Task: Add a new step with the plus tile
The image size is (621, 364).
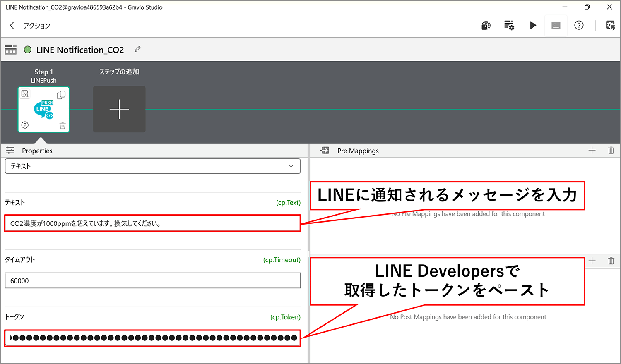Action: 119,109
